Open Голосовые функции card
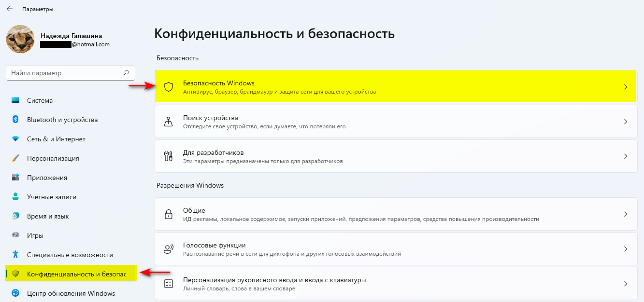 (396, 249)
